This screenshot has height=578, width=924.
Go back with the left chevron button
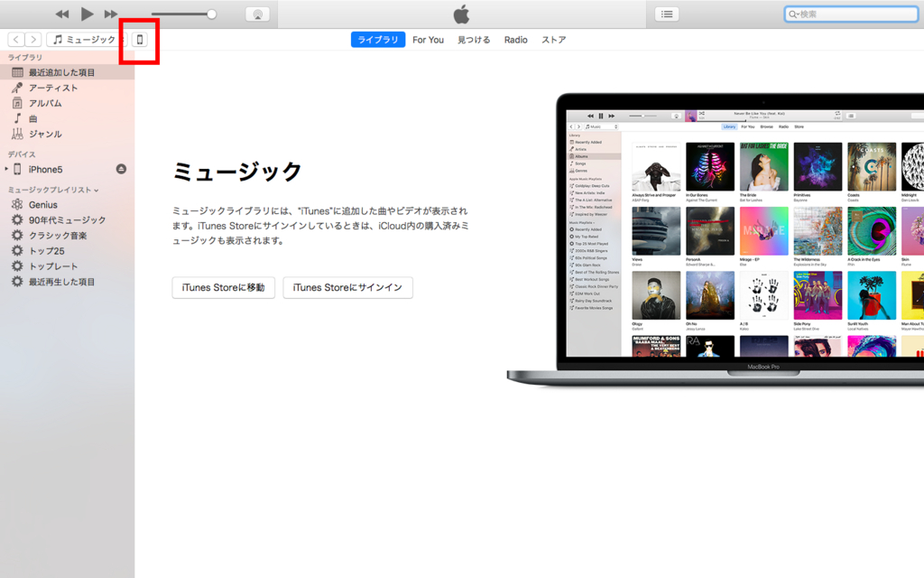tap(16, 40)
